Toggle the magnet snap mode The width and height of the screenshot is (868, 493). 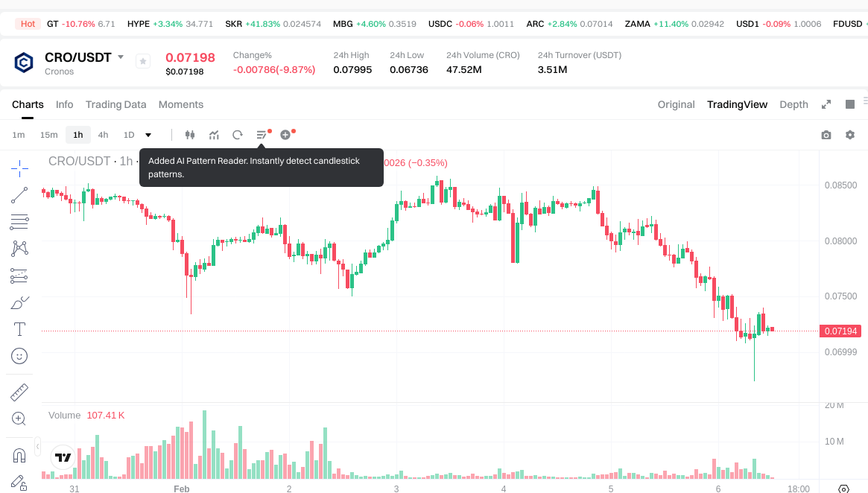(x=19, y=455)
